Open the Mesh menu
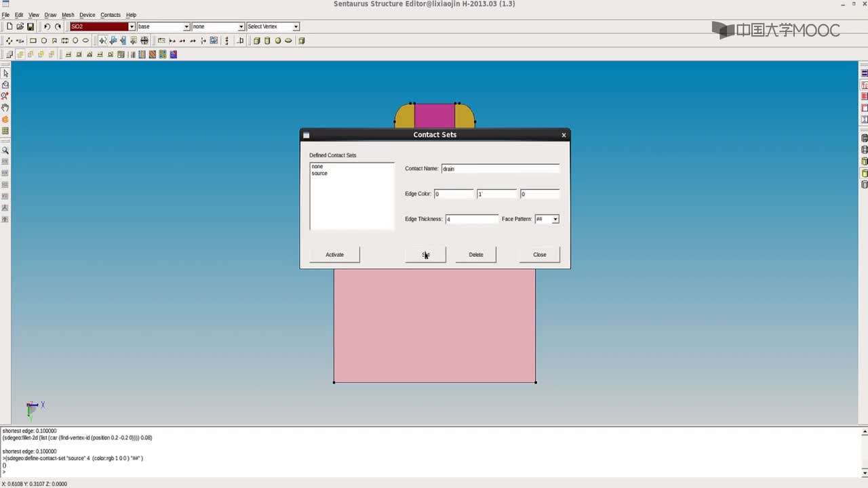 coord(68,15)
